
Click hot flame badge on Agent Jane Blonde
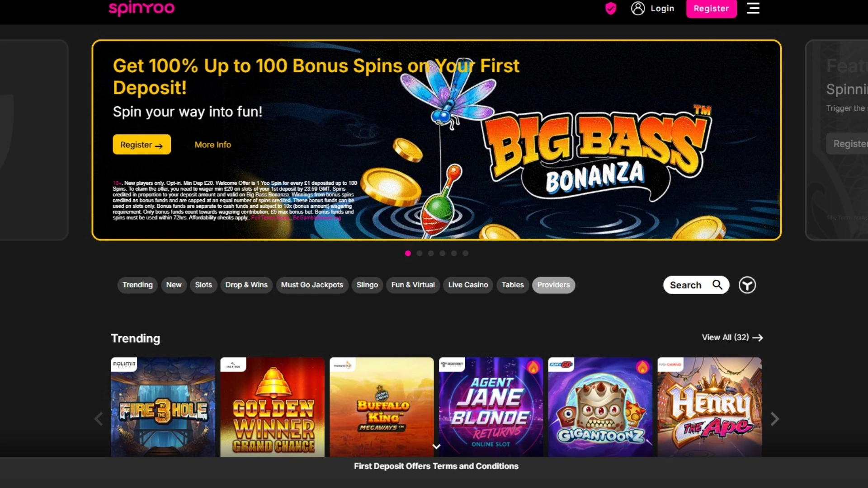(533, 367)
